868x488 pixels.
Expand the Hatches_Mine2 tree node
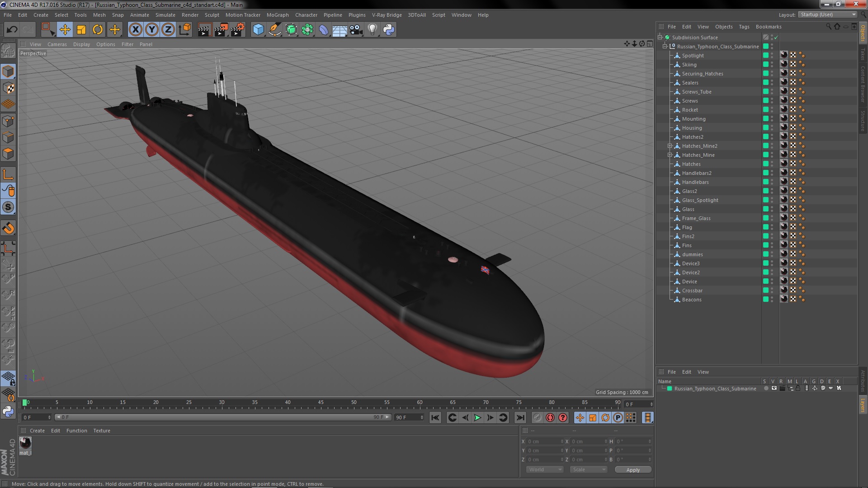670,146
